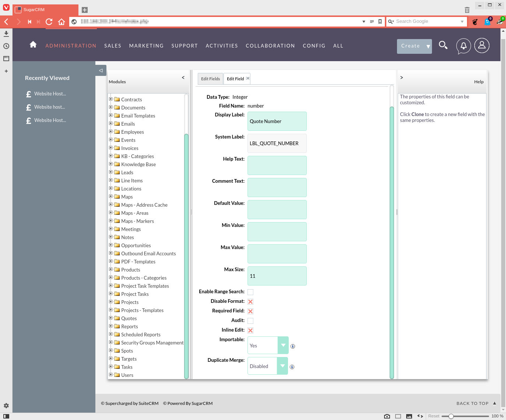Open page actions in status bar
This screenshot has width=506, height=420.
pyautogui.click(x=420, y=416)
